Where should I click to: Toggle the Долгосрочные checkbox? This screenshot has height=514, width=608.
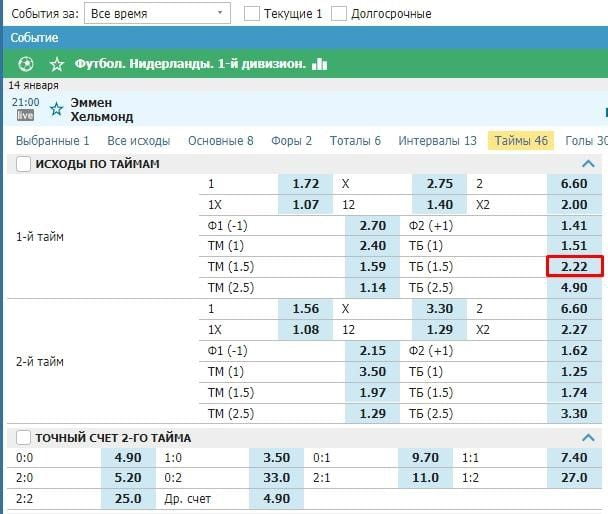[x=339, y=14]
